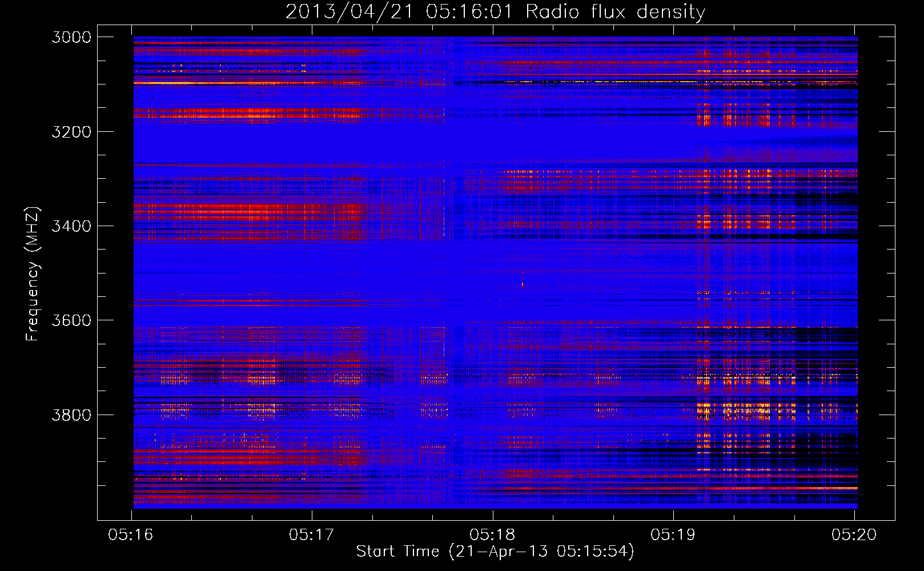Select the 3200 frequency tick label

[x=71, y=132]
